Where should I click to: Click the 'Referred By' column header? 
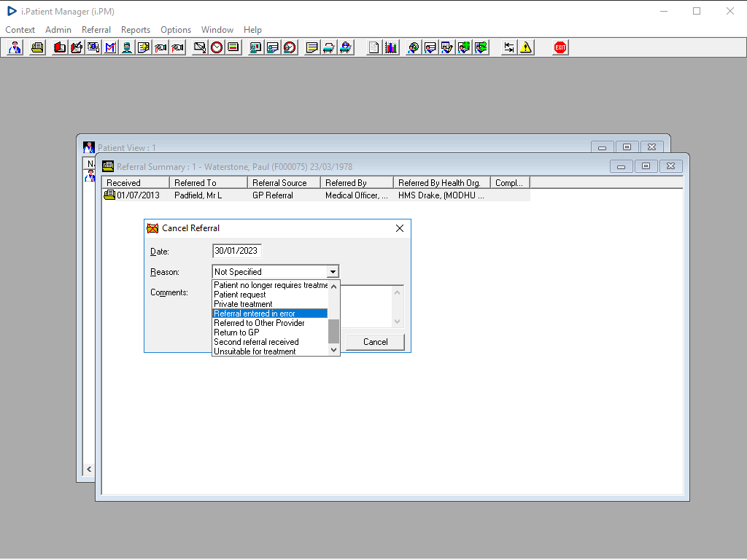pos(357,183)
